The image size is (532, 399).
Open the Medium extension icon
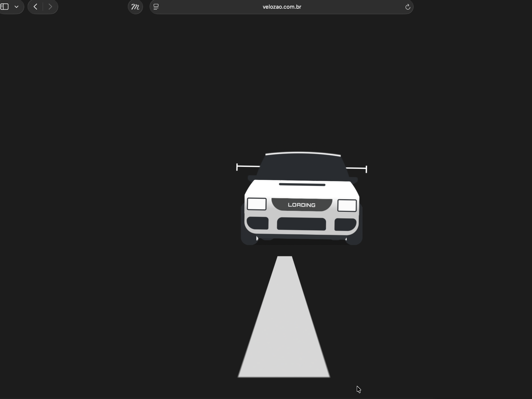pyautogui.click(x=135, y=7)
